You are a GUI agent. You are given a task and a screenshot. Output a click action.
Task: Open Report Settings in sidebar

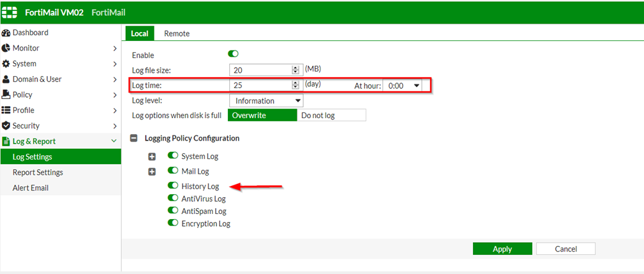coord(38,172)
